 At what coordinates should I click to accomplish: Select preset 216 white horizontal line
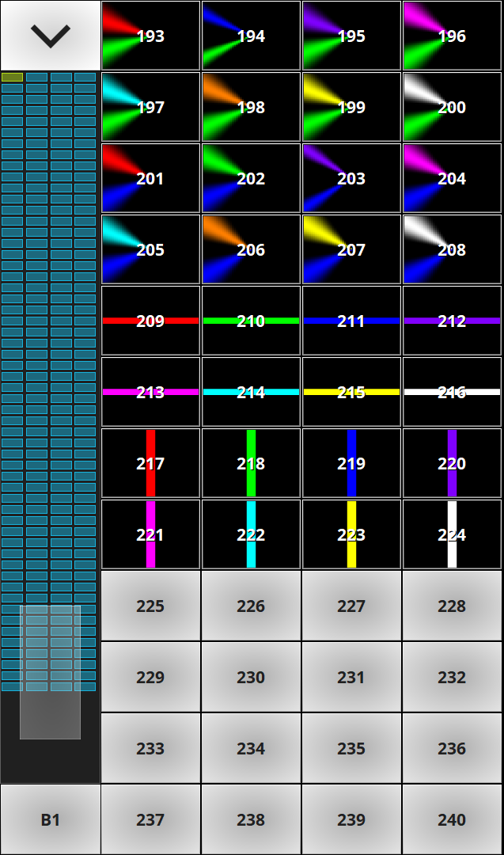(x=452, y=392)
